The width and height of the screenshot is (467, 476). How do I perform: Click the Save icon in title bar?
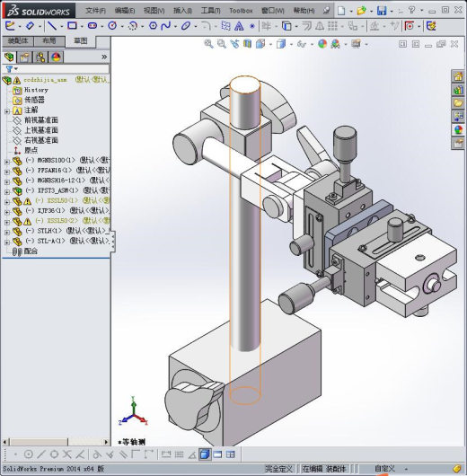point(382,11)
